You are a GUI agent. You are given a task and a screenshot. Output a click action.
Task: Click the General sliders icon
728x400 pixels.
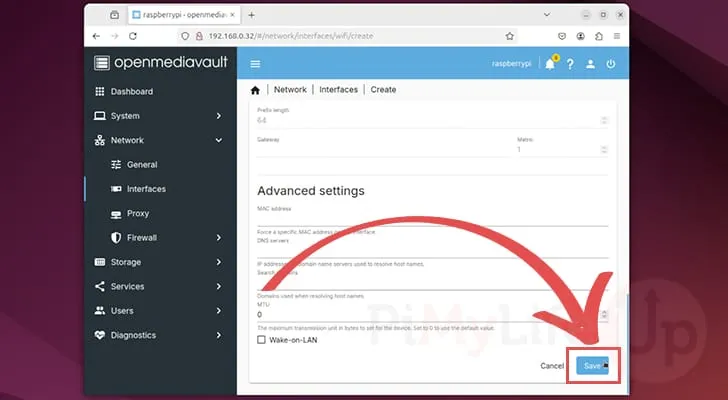coord(116,164)
